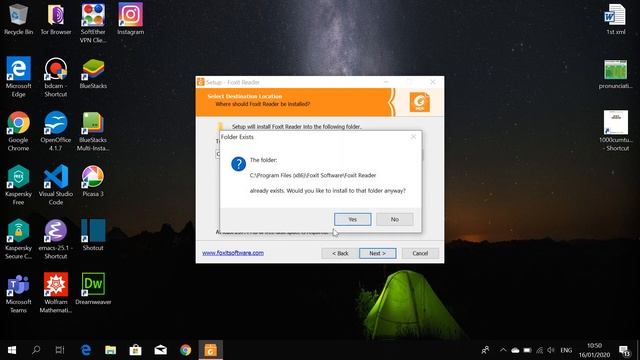Select the Recycle Bin desktop icon
This screenshot has height=360, width=640.
pyautogui.click(x=18, y=19)
